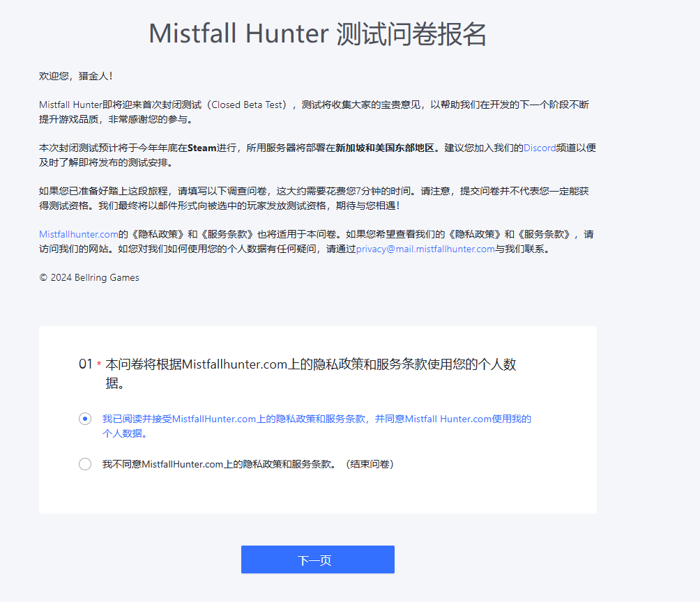The width and height of the screenshot is (700, 602).
Task: Select the radio button disagreeing with the privacy policy
Action: [85, 463]
